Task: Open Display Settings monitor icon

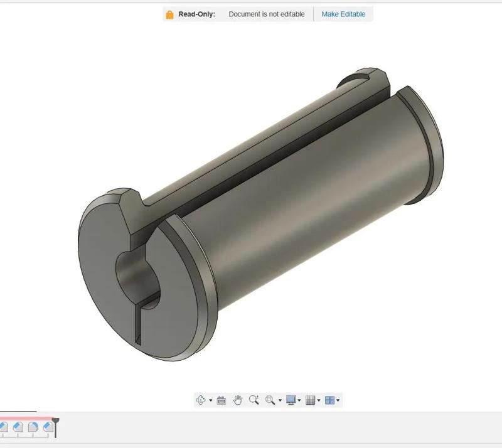Action: pos(291,400)
